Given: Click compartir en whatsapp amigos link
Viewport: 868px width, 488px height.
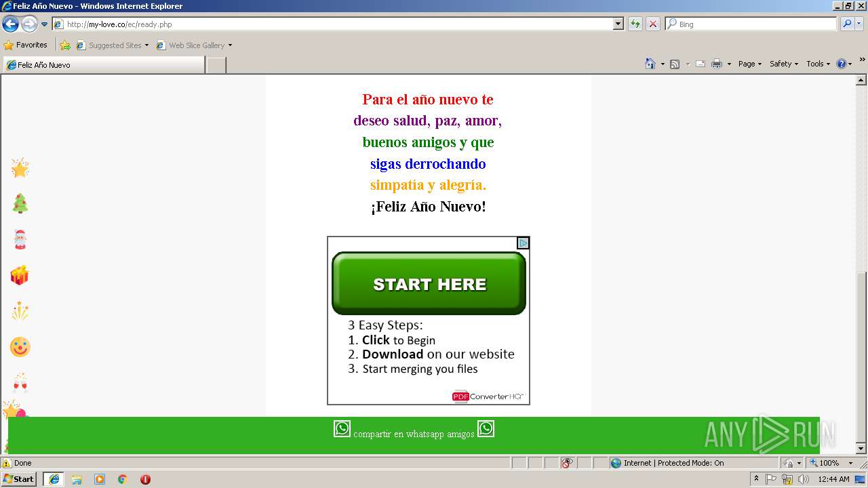Looking at the screenshot, I should [414, 434].
